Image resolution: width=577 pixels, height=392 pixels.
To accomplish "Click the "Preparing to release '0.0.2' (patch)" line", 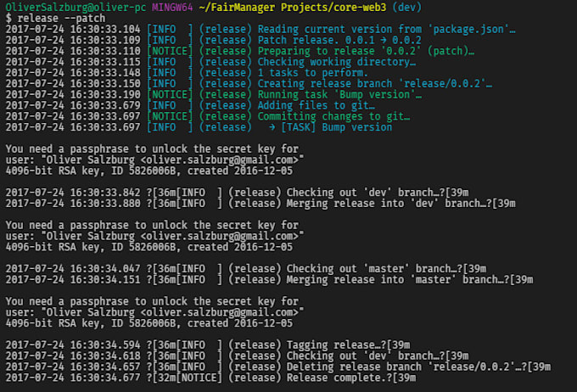I will coord(240,51).
